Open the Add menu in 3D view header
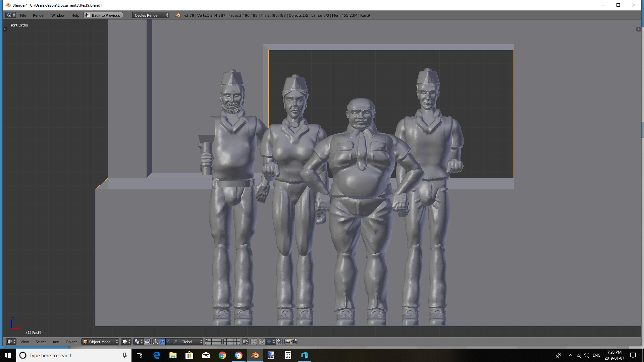 click(56, 342)
